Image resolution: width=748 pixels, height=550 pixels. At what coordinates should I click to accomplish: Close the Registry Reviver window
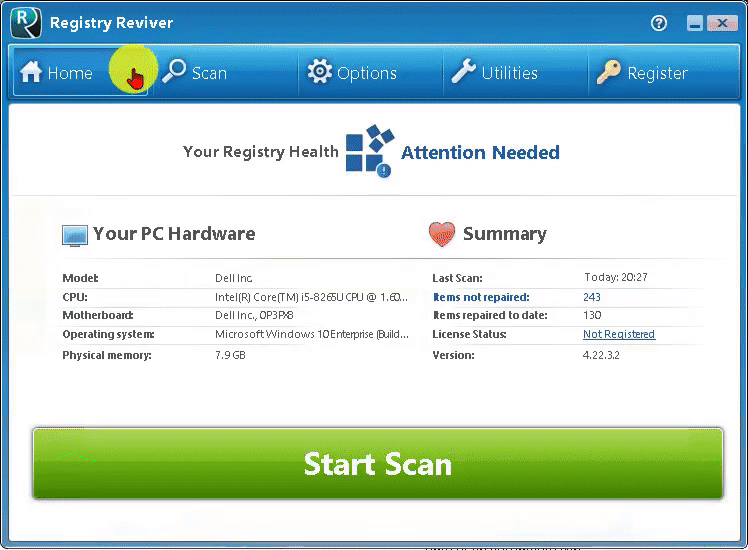point(724,23)
